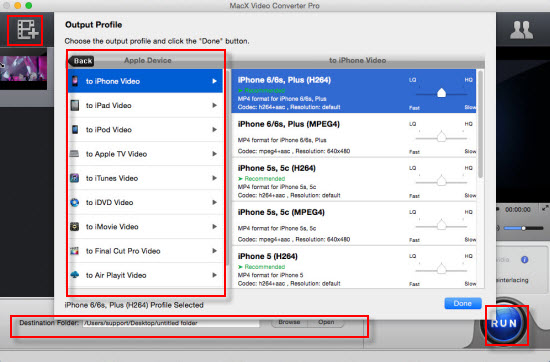Start conversion with RUN button
550x362 pixels.
point(504,323)
